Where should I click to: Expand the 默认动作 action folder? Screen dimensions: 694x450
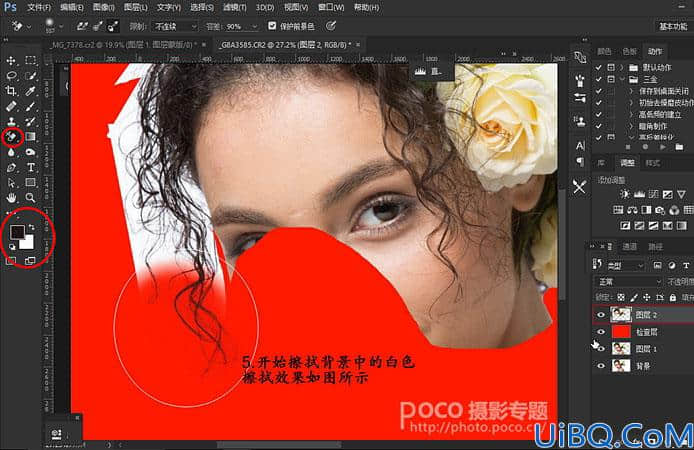click(622, 67)
